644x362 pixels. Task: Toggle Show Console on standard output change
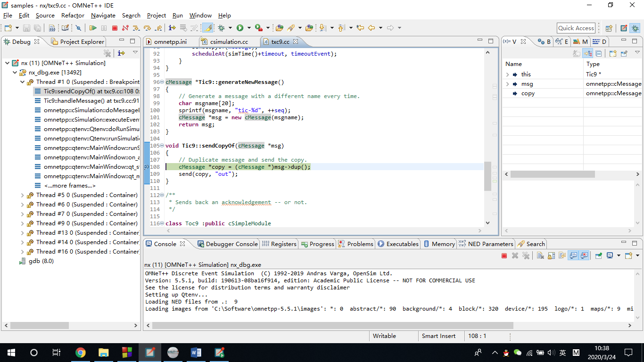pos(573,255)
